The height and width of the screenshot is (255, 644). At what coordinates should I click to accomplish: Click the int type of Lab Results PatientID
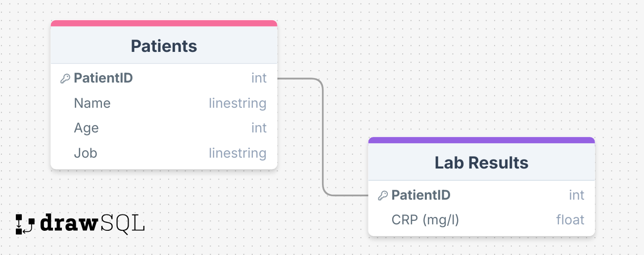[x=576, y=195]
